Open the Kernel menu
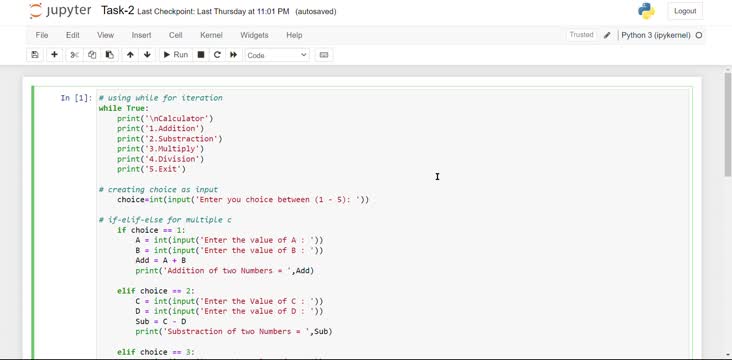This screenshot has width=732, height=360. coord(211,35)
